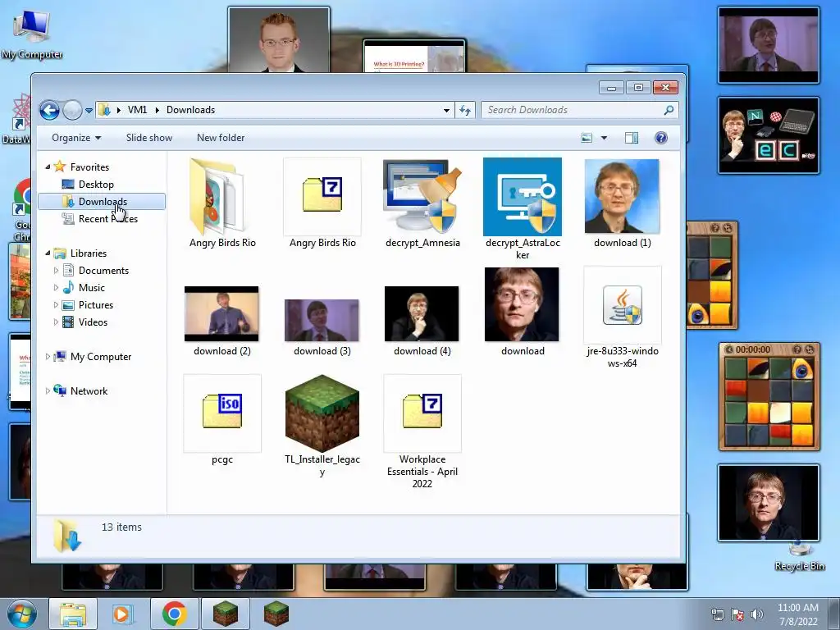Image resolution: width=840 pixels, height=630 pixels.
Task: Open the recent pages dropdown arrow
Action: pyautogui.click(x=89, y=111)
